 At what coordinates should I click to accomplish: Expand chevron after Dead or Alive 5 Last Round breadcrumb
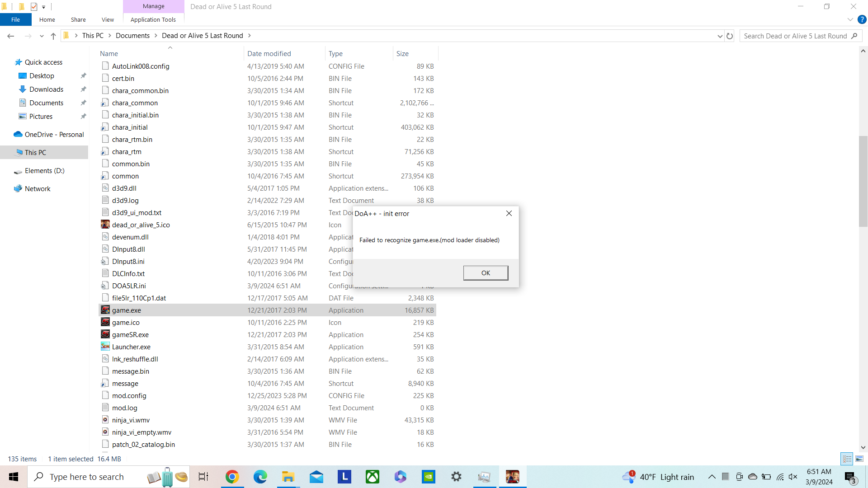coord(249,36)
